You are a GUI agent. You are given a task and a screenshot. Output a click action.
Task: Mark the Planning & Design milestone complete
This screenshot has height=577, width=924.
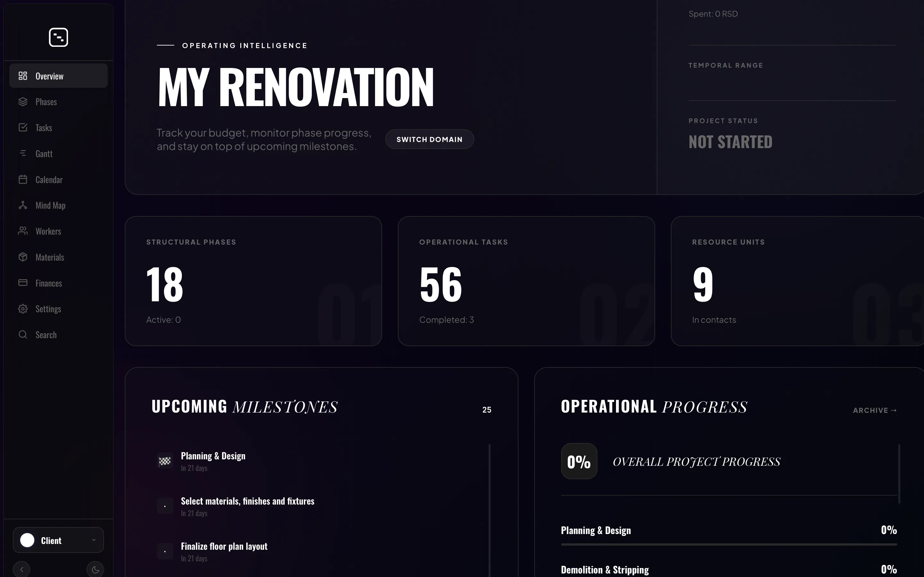coord(165,461)
